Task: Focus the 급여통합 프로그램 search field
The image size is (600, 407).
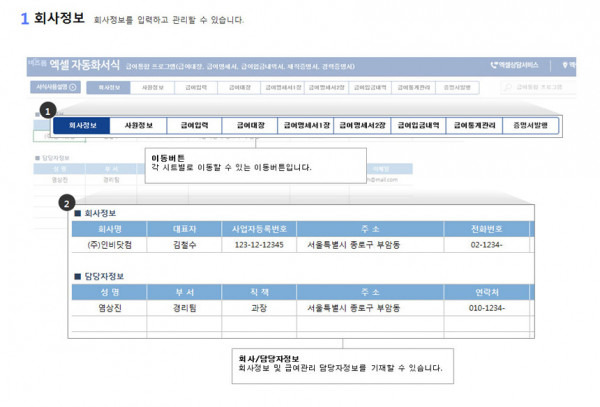Action: tap(539, 87)
